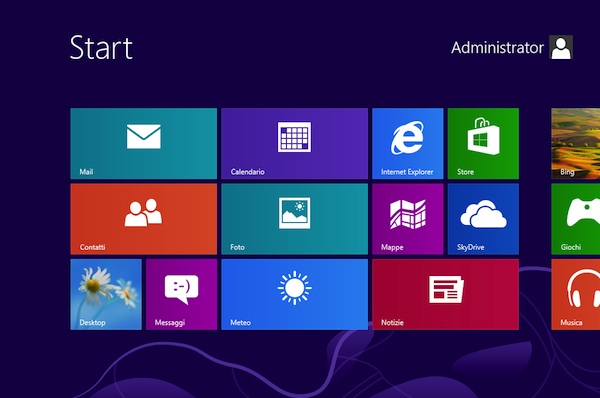Launch Internet Explorer tile
600x398 pixels.
coord(408,144)
